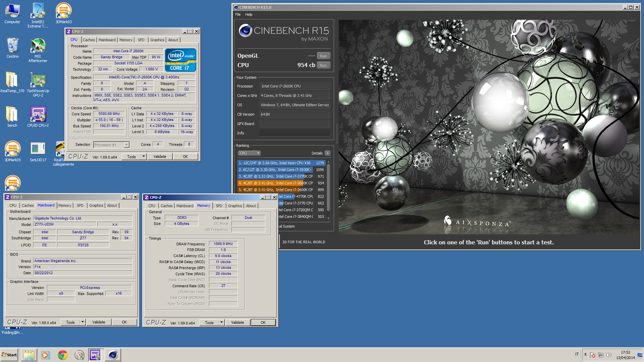Click Validate in the top CPU-Z window
Image resolution: width=644 pixels, height=362 pixels.
pyautogui.click(x=160, y=157)
